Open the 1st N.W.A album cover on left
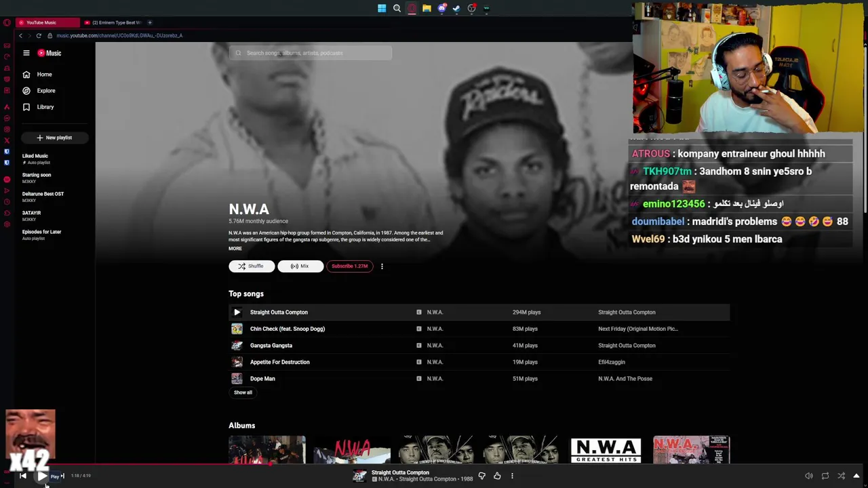 [x=267, y=450]
